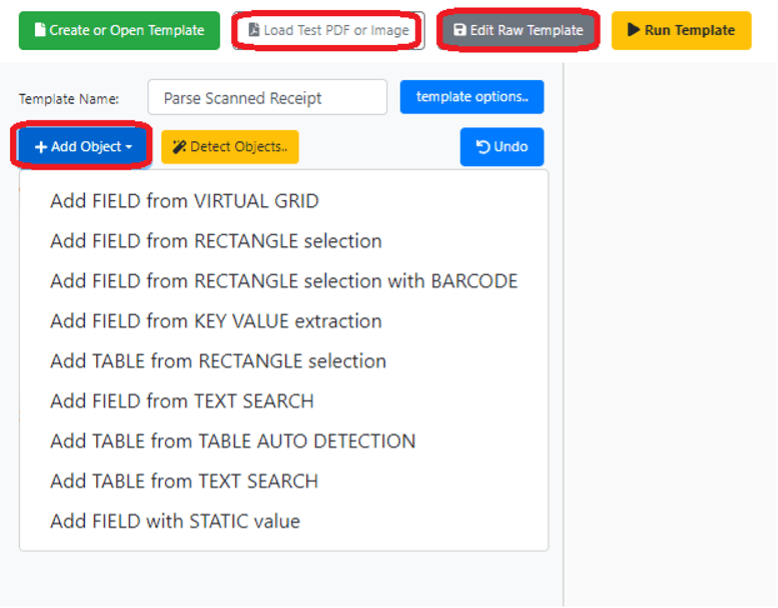
Task: Open the template options button
Action: [x=472, y=97]
